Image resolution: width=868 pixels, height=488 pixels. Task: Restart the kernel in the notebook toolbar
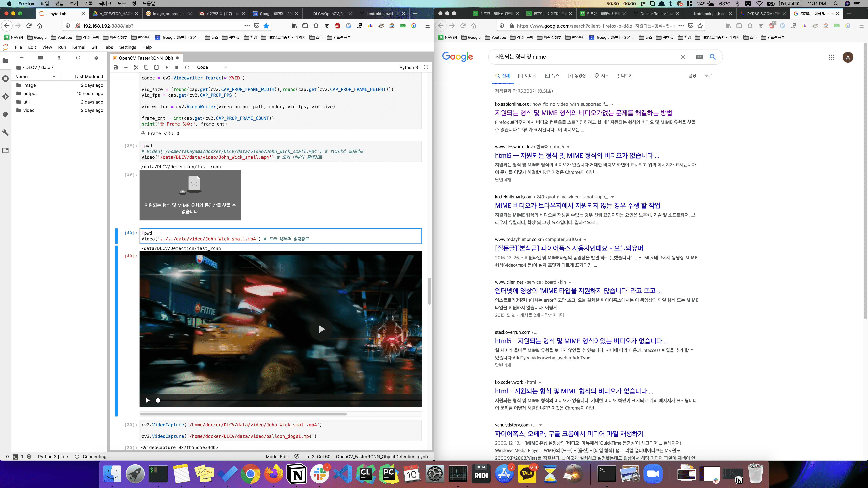pyautogui.click(x=187, y=67)
